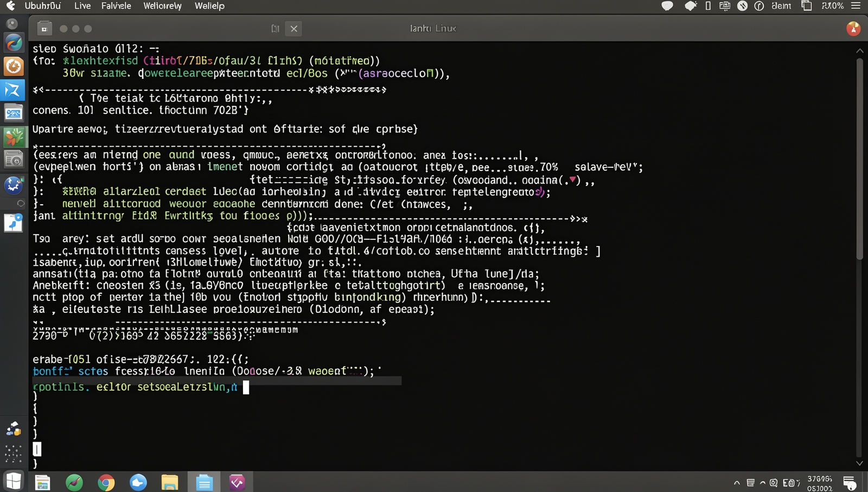This screenshot has height=492, width=868.
Task: Open the "Ubuhrδu" menu in the menu bar
Action: 43,6
